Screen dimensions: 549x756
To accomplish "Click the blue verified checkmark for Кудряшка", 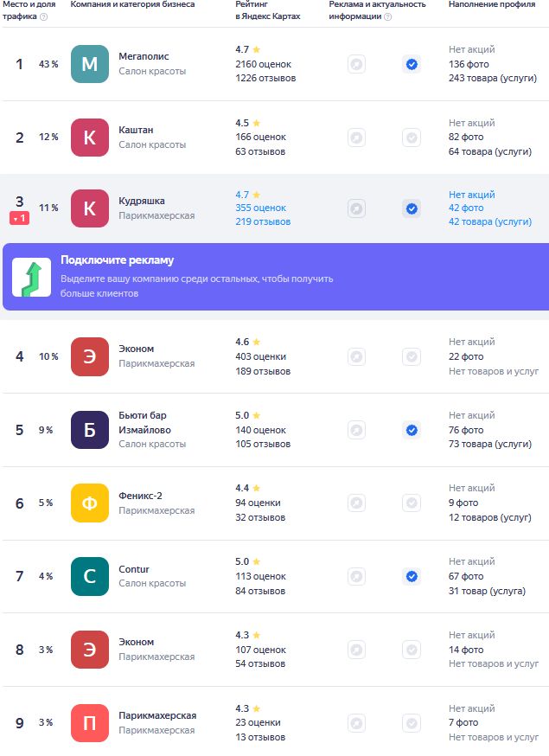I will 412,208.
